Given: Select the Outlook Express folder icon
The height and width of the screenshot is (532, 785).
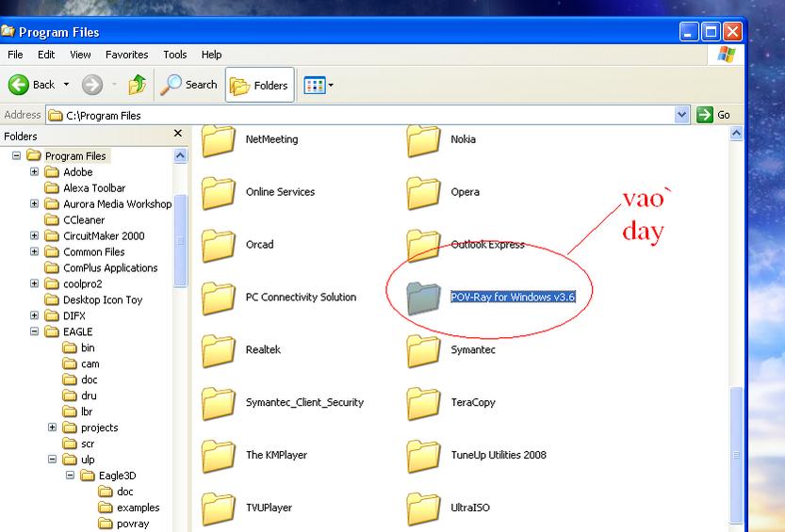Looking at the screenshot, I should tap(423, 246).
